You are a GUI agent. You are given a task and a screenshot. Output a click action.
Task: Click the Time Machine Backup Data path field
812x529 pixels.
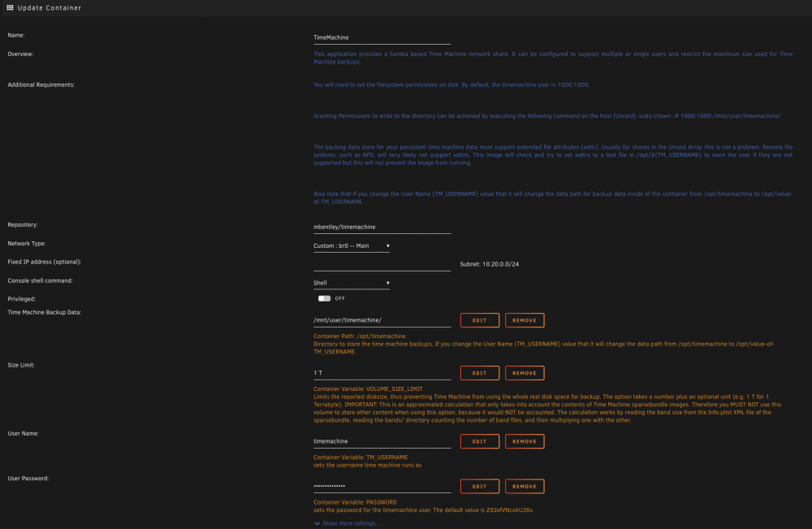click(382, 321)
